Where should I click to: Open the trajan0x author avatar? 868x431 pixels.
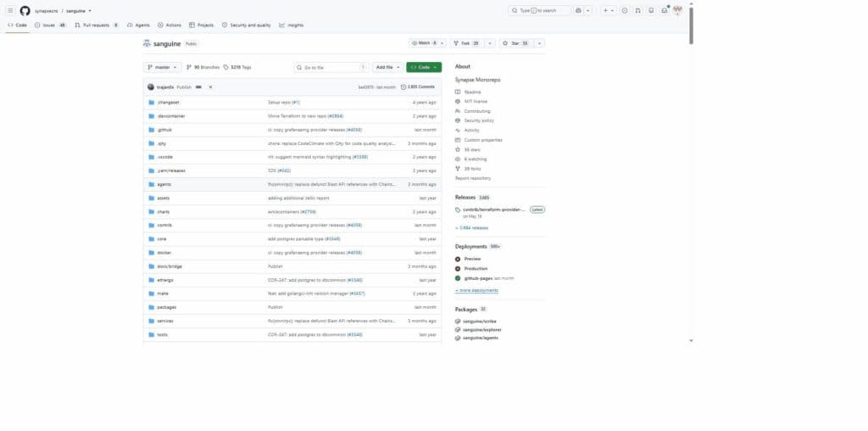pyautogui.click(x=151, y=87)
